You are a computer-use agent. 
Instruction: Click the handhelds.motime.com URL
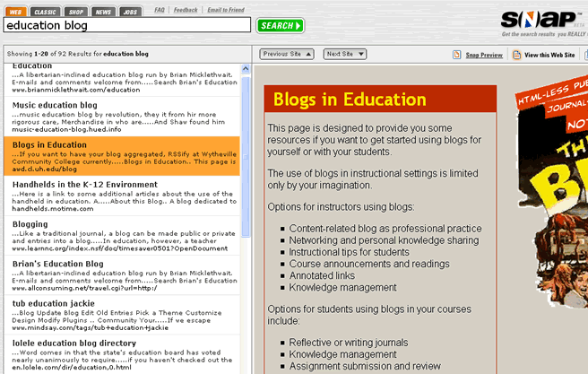tap(53, 209)
